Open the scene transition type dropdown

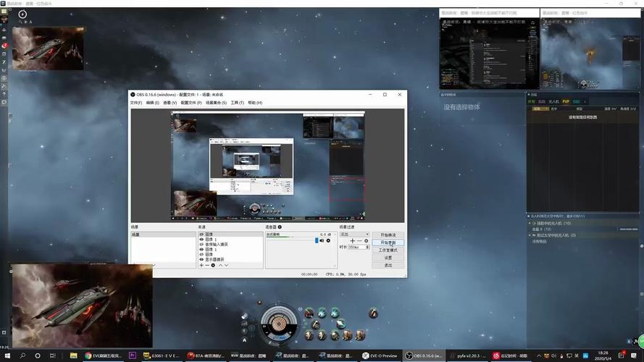point(354,235)
